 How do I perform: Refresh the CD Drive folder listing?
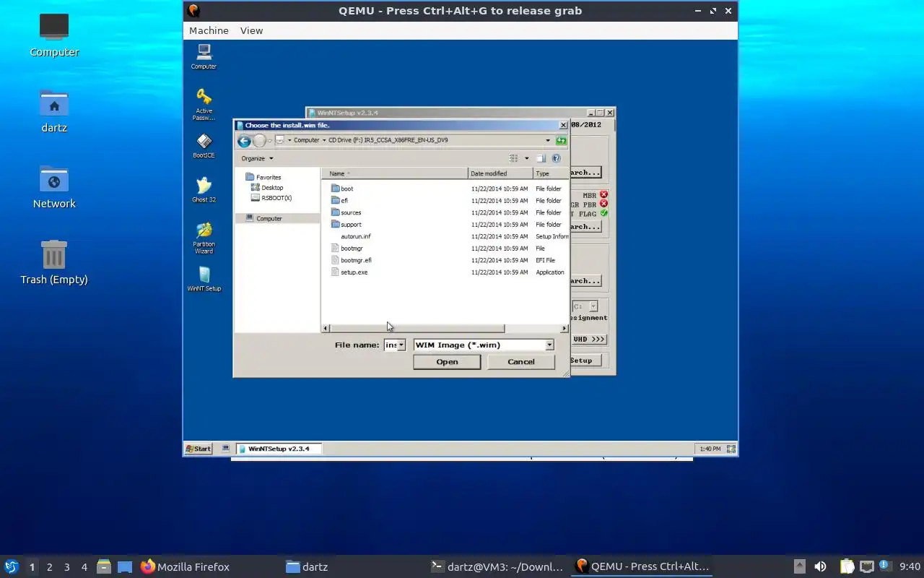561,140
